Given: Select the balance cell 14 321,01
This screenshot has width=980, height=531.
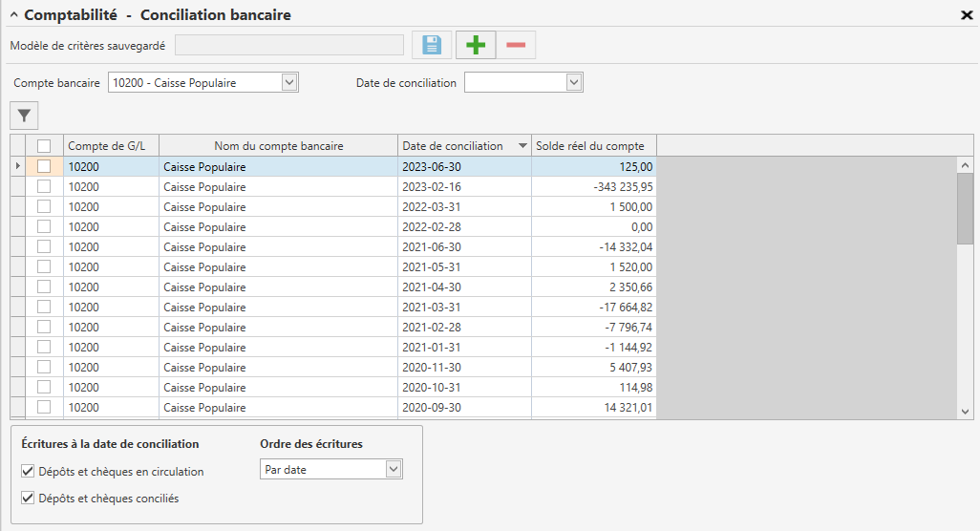Looking at the screenshot, I should pos(594,407).
